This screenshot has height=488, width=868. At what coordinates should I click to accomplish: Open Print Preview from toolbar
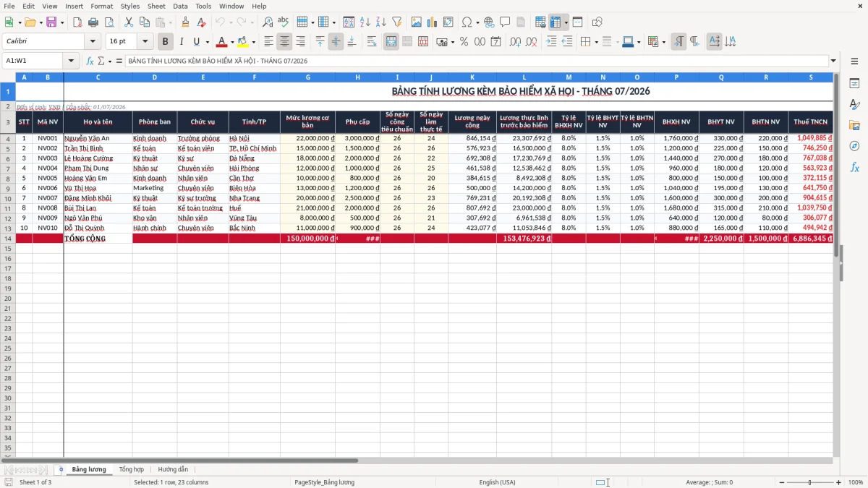point(109,22)
